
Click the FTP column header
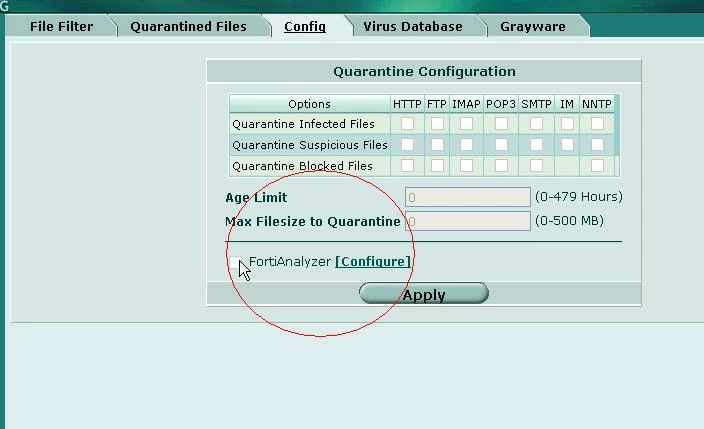[437, 104]
